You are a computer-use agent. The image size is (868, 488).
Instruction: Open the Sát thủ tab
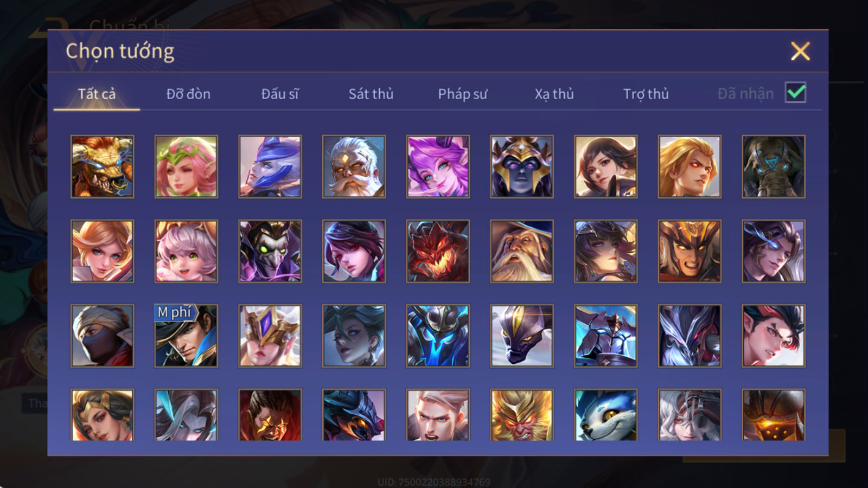pos(371,94)
